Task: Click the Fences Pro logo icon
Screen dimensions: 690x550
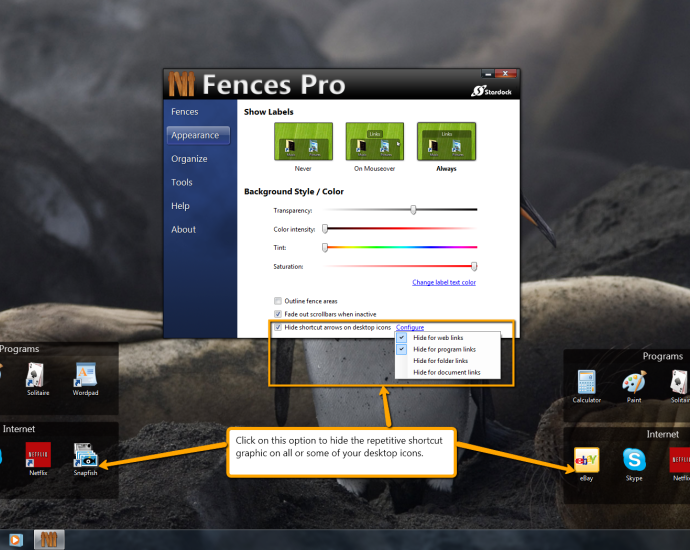Action: (181, 84)
